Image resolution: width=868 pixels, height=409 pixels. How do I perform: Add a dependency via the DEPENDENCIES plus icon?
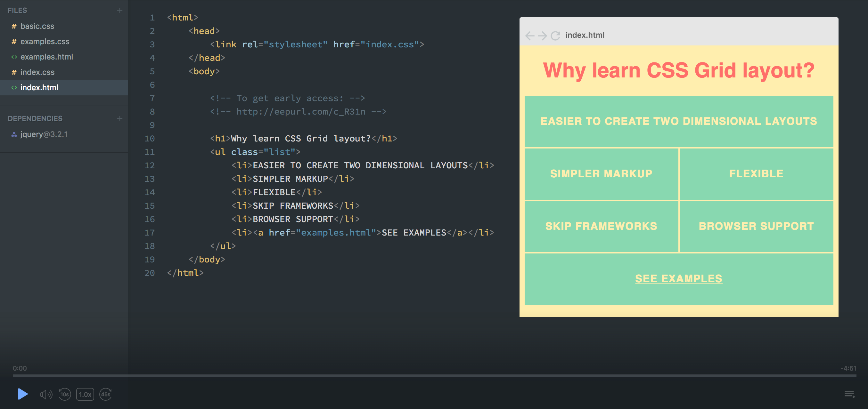(119, 118)
